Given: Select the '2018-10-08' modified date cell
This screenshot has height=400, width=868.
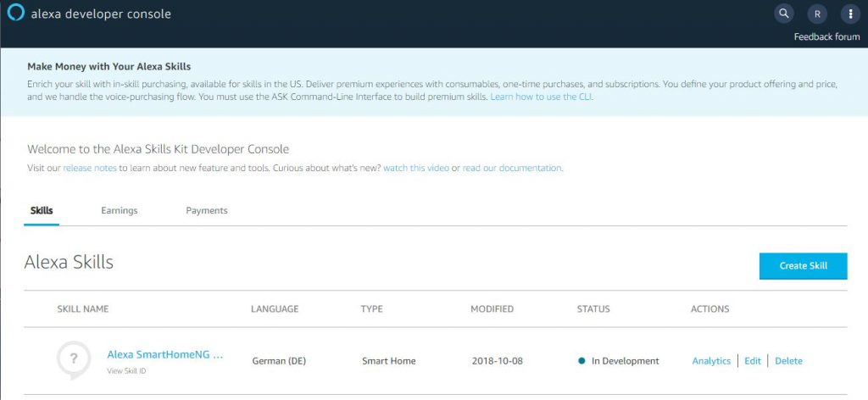Looking at the screenshot, I should pyautogui.click(x=497, y=361).
